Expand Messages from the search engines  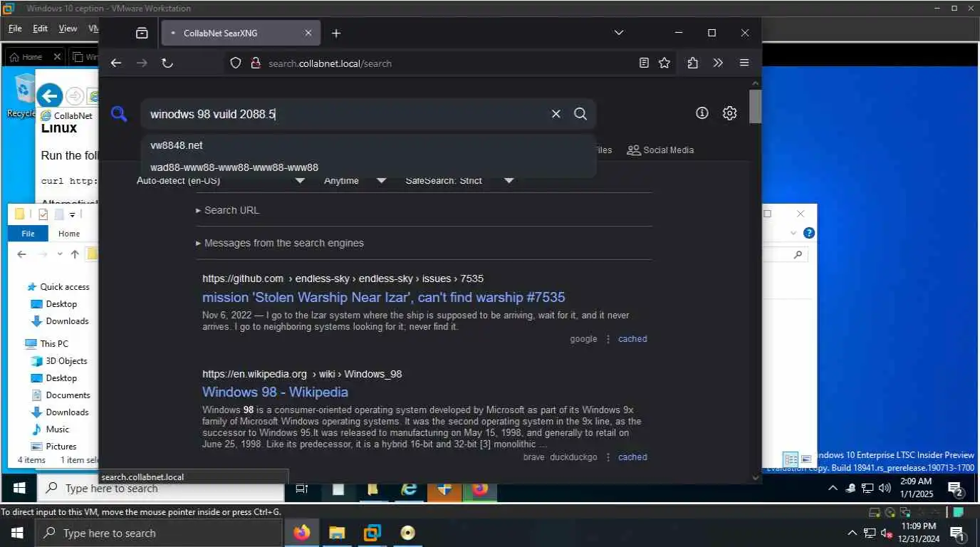tap(280, 243)
